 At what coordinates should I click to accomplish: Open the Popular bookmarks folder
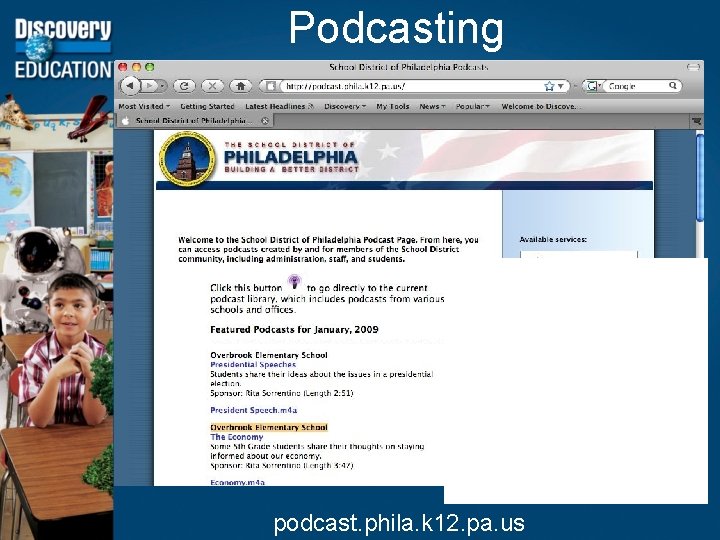click(472, 106)
